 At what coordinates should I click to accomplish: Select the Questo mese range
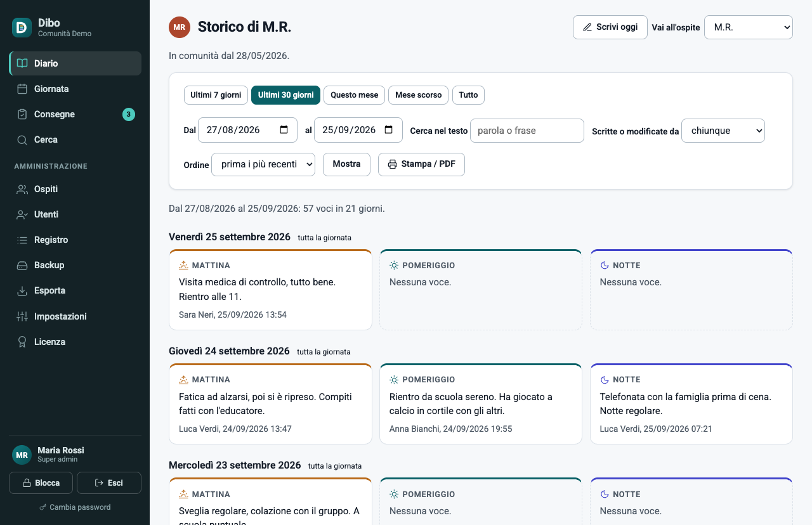point(354,95)
